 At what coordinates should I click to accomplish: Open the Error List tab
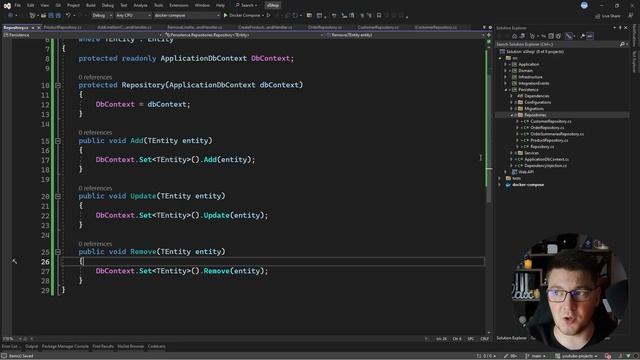[x=11, y=347]
